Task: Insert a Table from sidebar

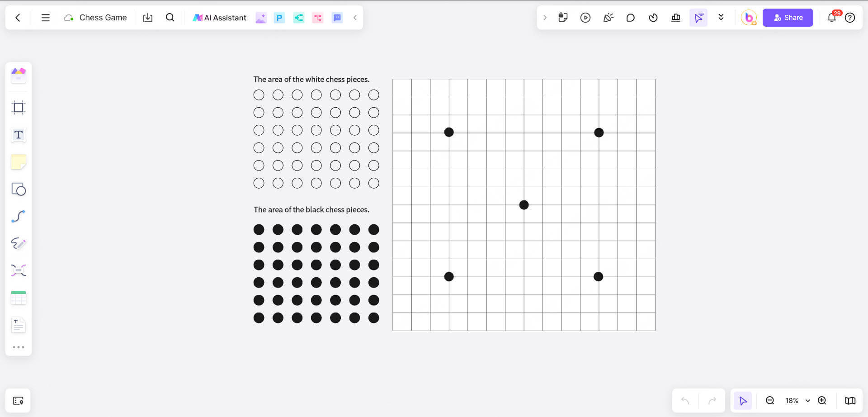Action: click(x=19, y=298)
